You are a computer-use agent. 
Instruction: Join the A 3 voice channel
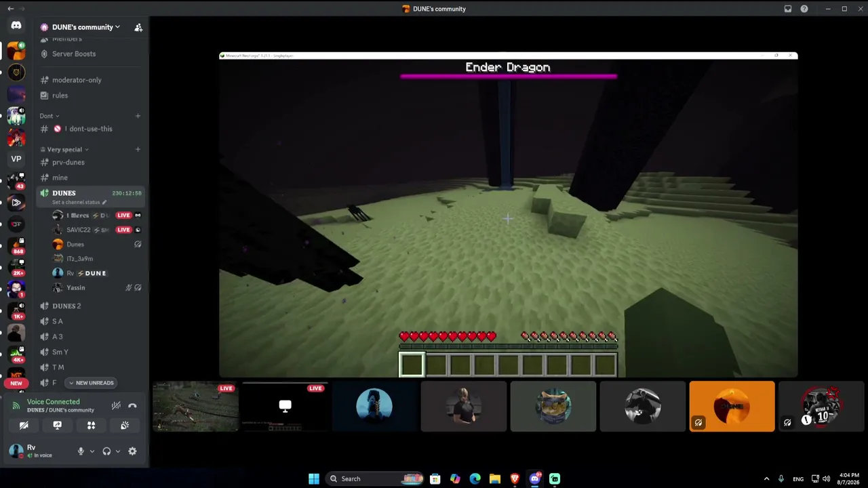(x=58, y=337)
